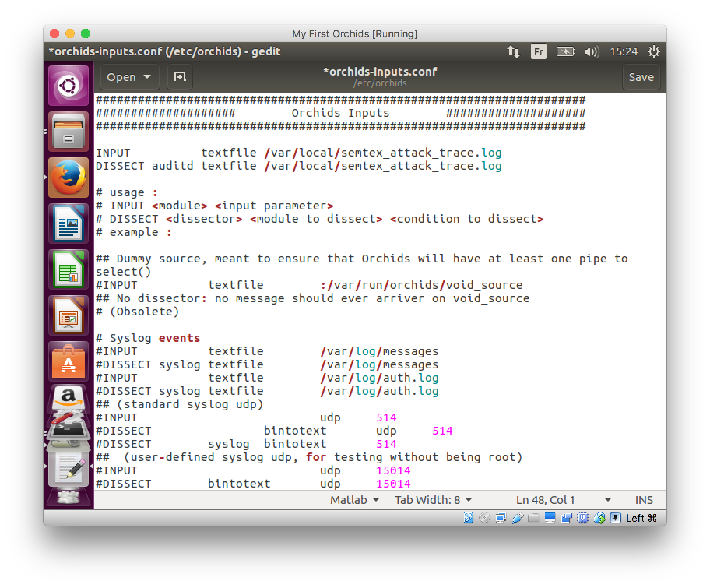Place cursor on DISSECT auditd textfile line

coord(298,166)
